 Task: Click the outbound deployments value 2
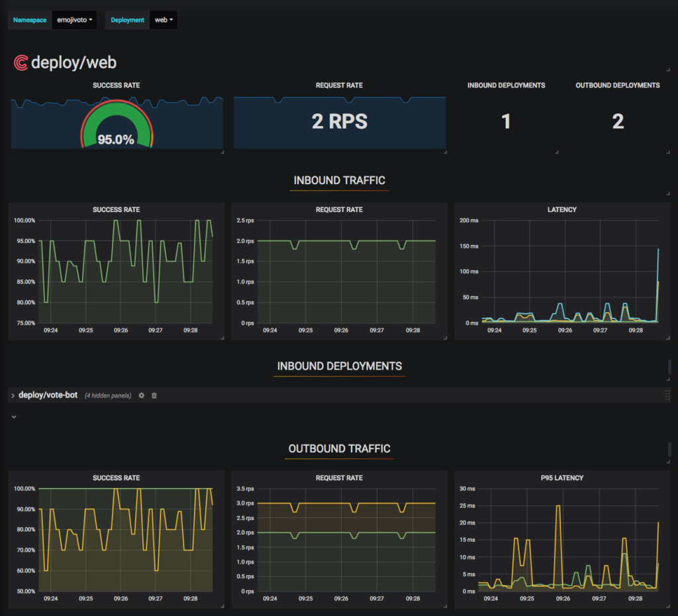pos(618,122)
